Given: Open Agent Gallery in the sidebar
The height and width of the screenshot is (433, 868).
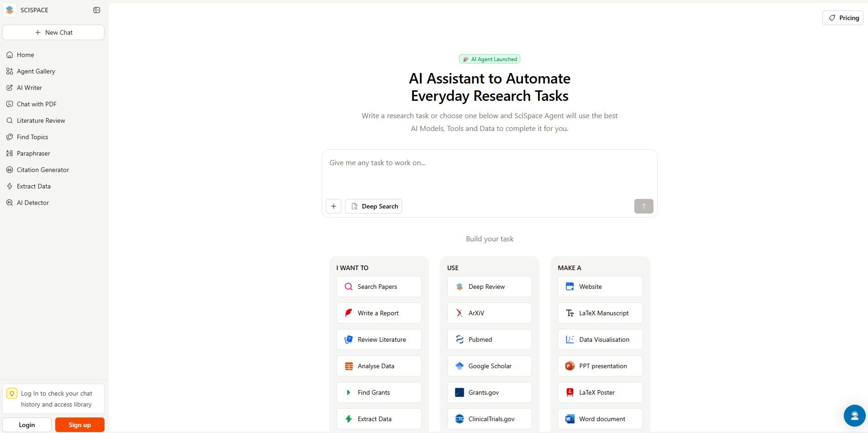Looking at the screenshot, I should pos(36,71).
